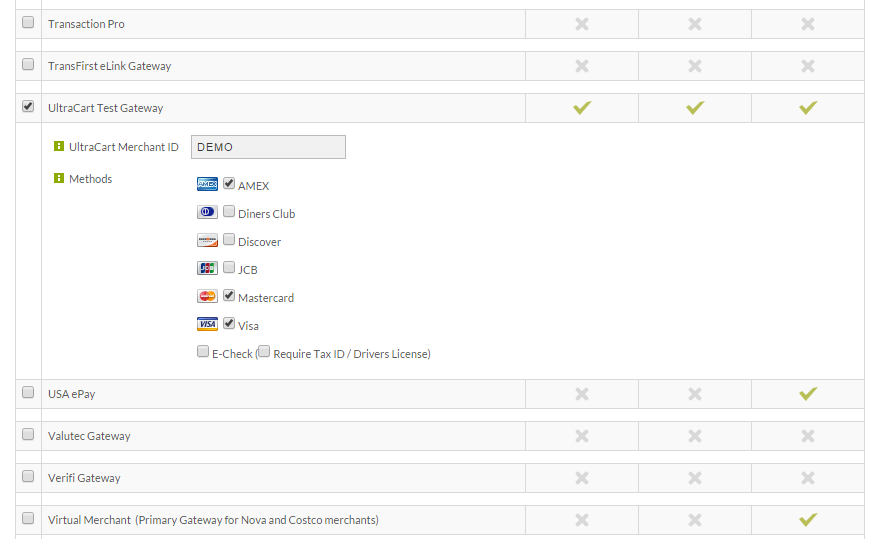Click info icon beside UltraCart Merchant ID

pyautogui.click(x=59, y=146)
